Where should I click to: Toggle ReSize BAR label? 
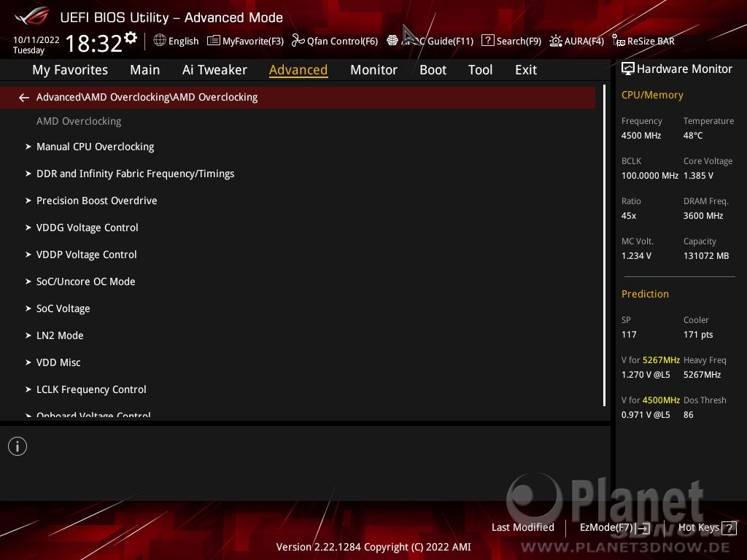[651, 42]
